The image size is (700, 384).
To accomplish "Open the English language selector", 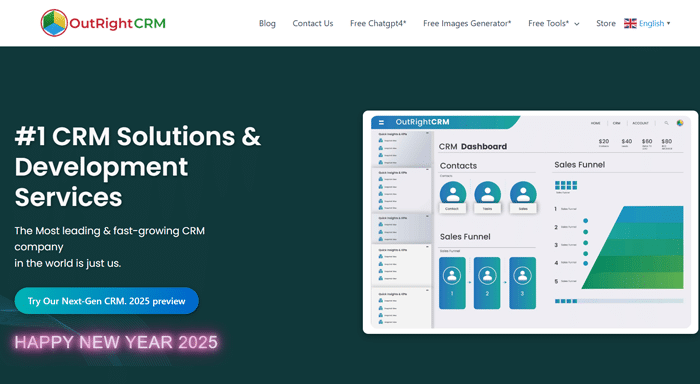I will pos(647,23).
